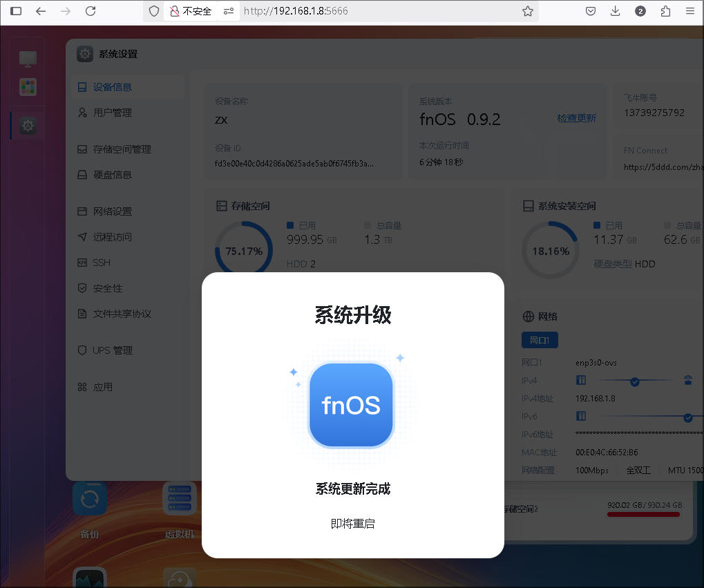The width and height of the screenshot is (704, 588).
Task: Click the device ID starting with fd3e00e40c
Action: tap(294, 164)
